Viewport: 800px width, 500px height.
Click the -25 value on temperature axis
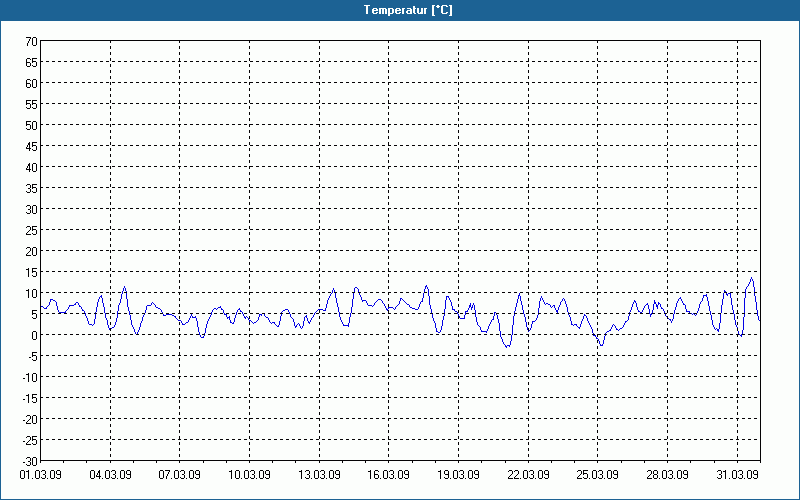pos(30,440)
